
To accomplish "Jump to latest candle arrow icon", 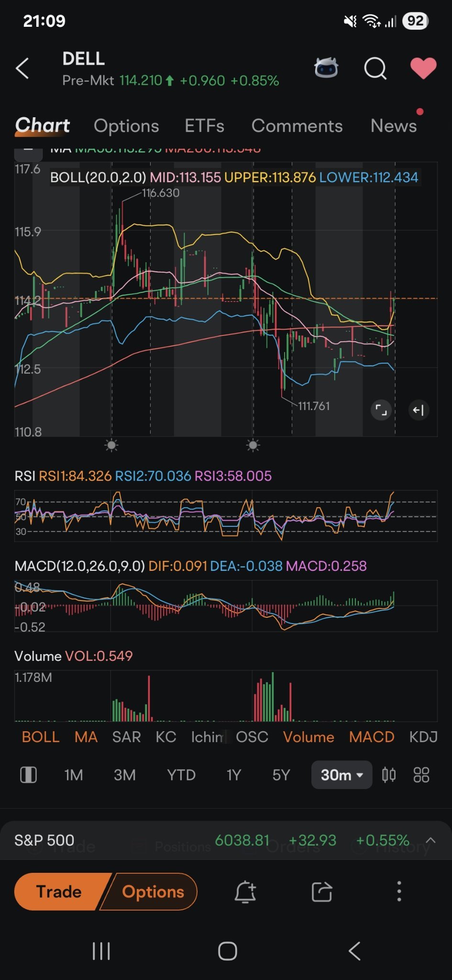I will point(419,410).
